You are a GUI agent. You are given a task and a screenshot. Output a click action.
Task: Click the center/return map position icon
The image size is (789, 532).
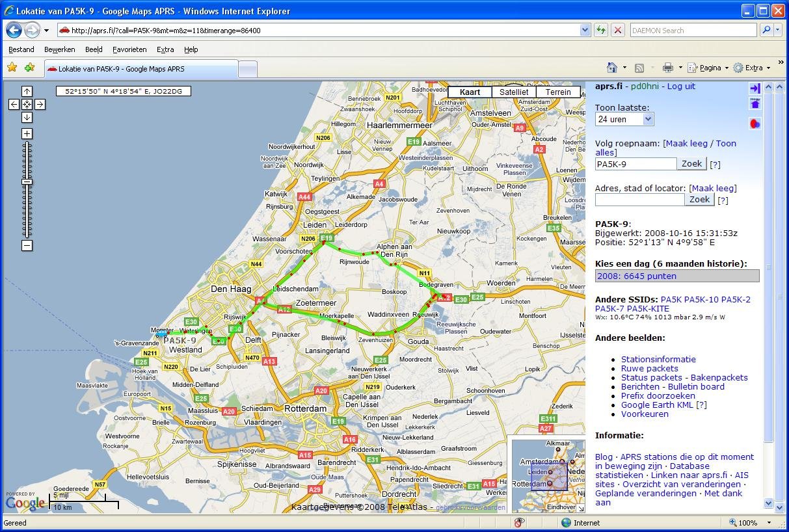point(27,105)
